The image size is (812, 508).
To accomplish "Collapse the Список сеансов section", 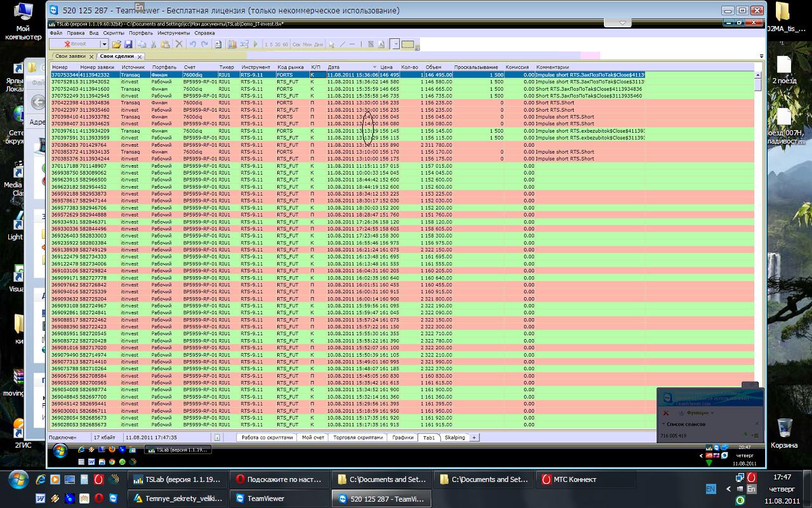I will click(x=664, y=424).
